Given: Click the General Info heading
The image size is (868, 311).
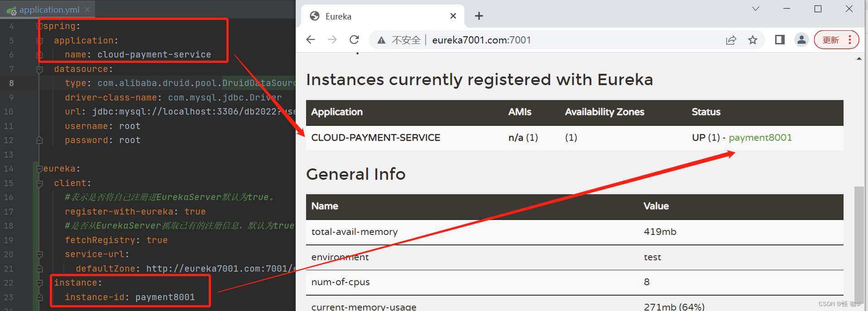Looking at the screenshot, I should [x=356, y=174].
